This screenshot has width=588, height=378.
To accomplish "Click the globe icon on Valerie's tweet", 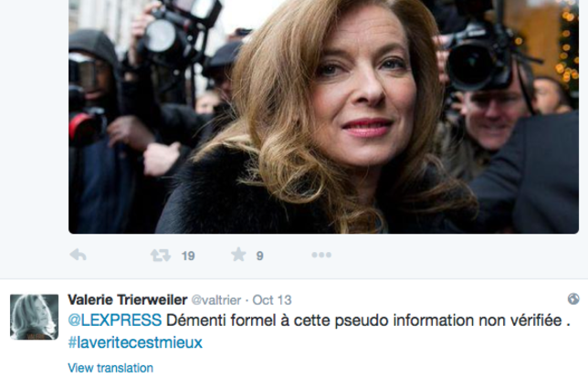I will click(x=573, y=299).
